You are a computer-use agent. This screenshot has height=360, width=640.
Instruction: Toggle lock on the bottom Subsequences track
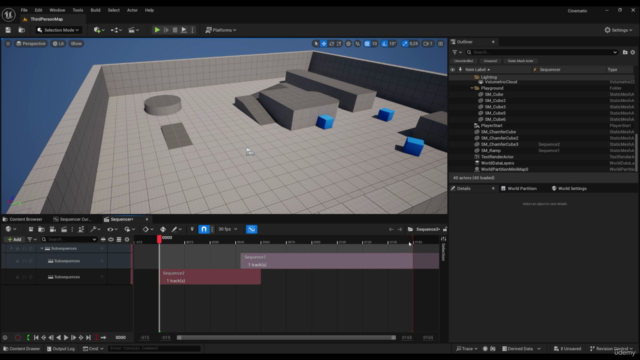tap(17, 277)
